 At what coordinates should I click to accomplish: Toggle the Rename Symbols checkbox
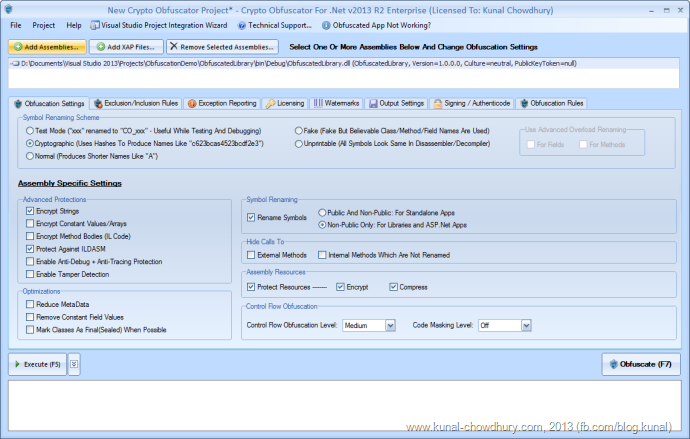coord(251,217)
